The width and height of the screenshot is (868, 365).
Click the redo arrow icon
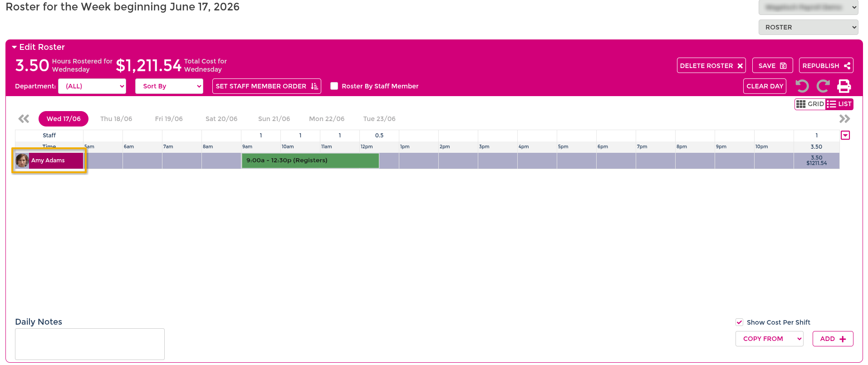(x=823, y=86)
